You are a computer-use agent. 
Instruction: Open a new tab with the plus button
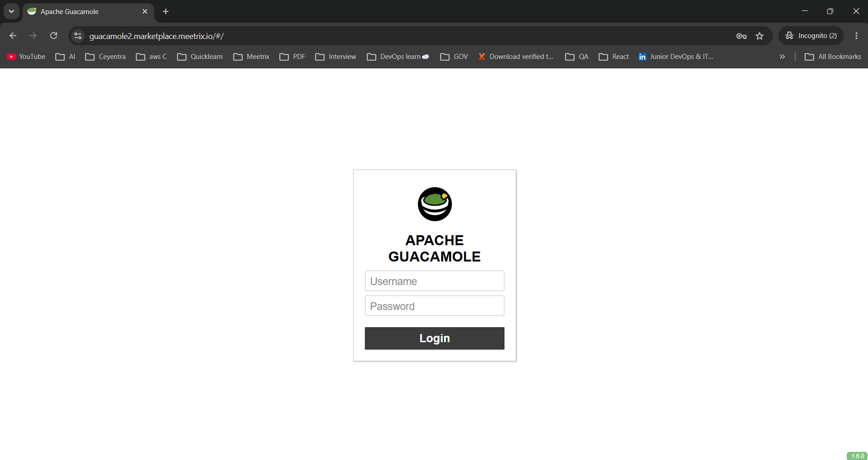pyautogui.click(x=166, y=11)
